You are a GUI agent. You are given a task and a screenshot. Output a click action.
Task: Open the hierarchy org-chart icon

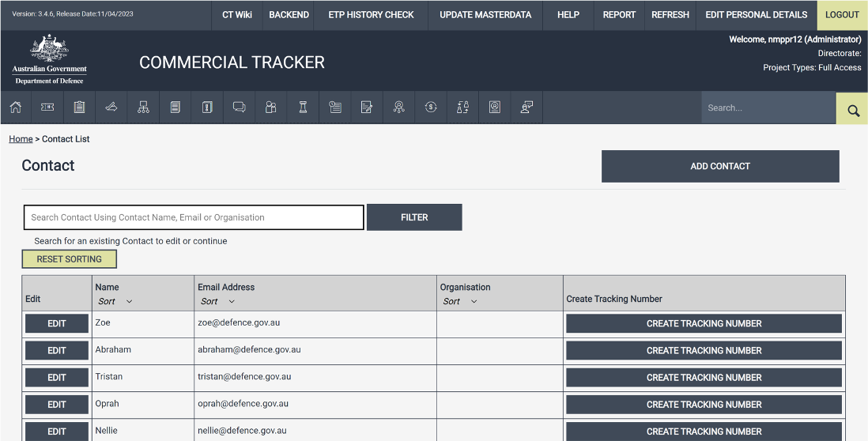(x=143, y=107)
